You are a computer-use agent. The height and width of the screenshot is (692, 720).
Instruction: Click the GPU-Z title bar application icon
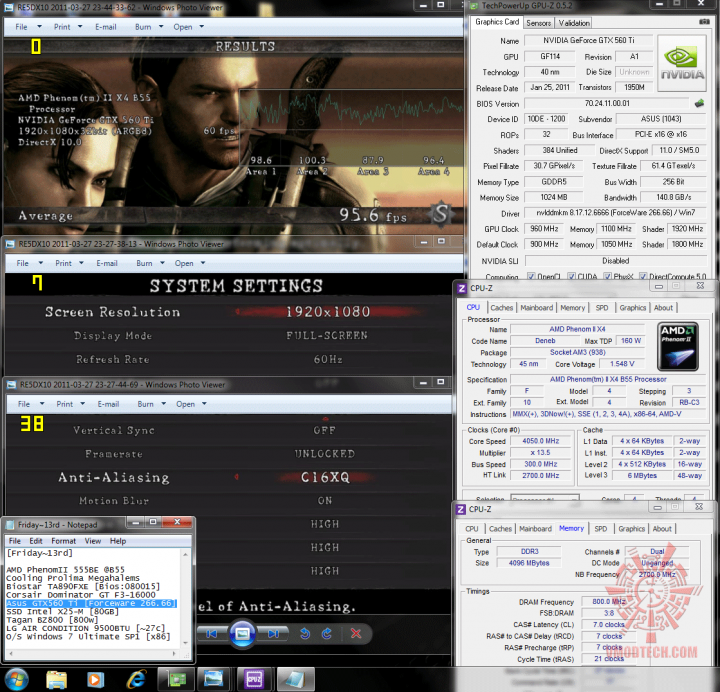[x=475, y=6]
